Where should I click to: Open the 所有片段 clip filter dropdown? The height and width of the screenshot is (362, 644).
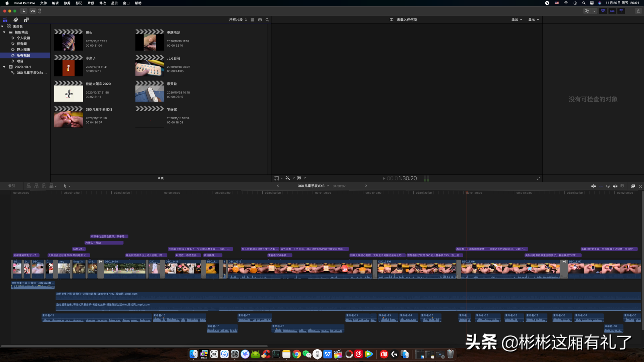pyautogui.click(x=238, y=20)
